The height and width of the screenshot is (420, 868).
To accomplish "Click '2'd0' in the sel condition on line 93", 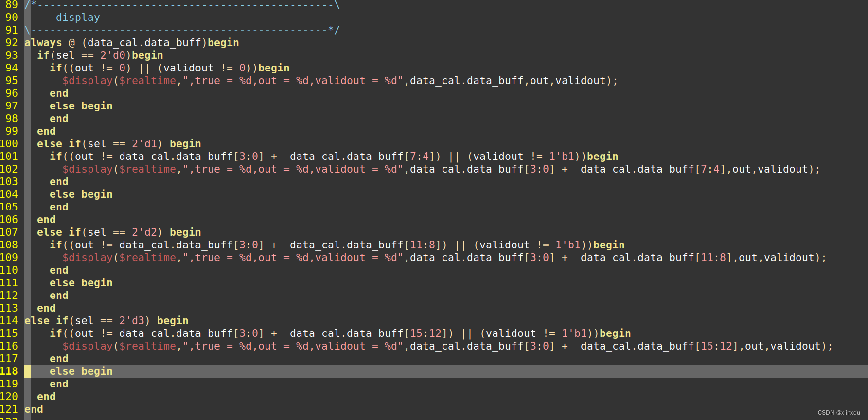I will (113, 55).
